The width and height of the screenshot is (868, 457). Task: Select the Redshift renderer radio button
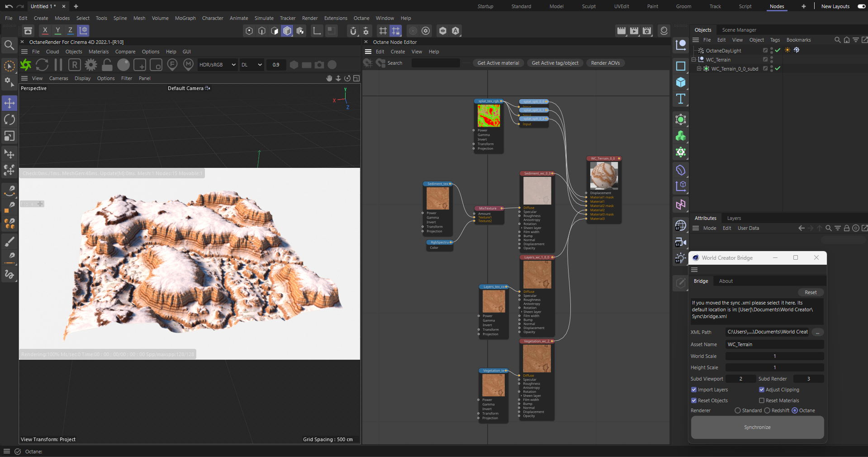pos(767,410)
